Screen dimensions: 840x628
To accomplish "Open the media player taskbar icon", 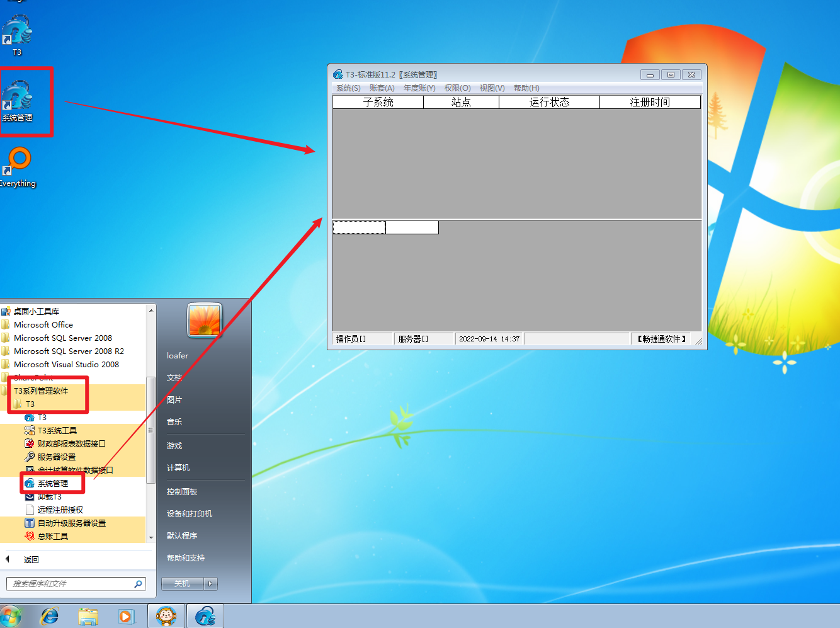I will (127, 616).
